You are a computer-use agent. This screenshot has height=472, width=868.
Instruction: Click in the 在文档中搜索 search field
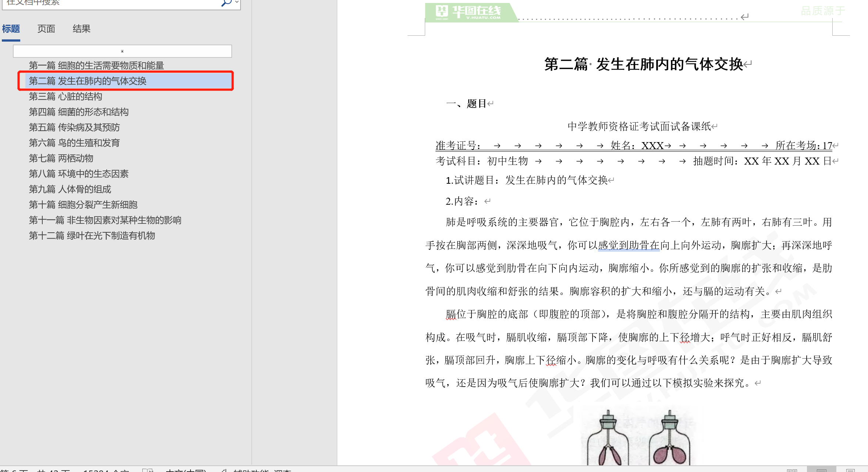tap(110, 3)
